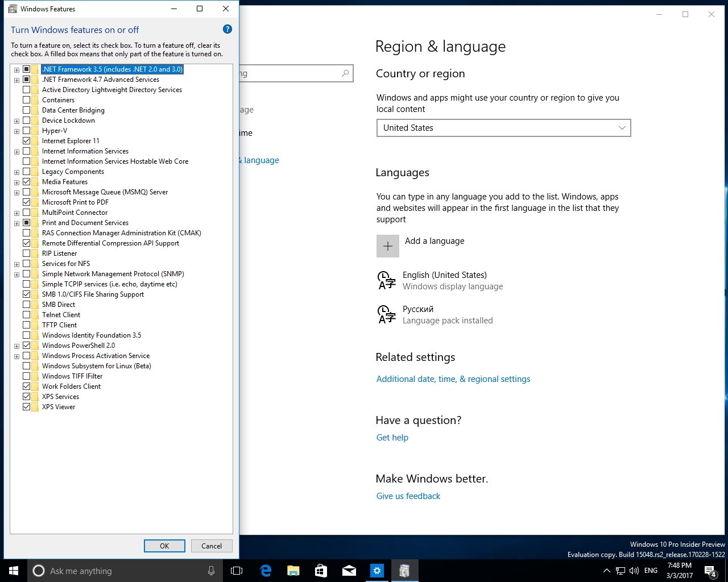Open the Mail app on the taskbar
The width and height of the screenshot is (728, 582).
coord(349,571)
